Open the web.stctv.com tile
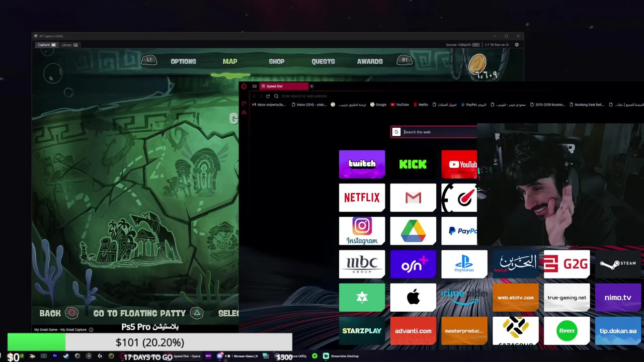The height and width of the screenshot is (362, 644). (x=515, y=298)
